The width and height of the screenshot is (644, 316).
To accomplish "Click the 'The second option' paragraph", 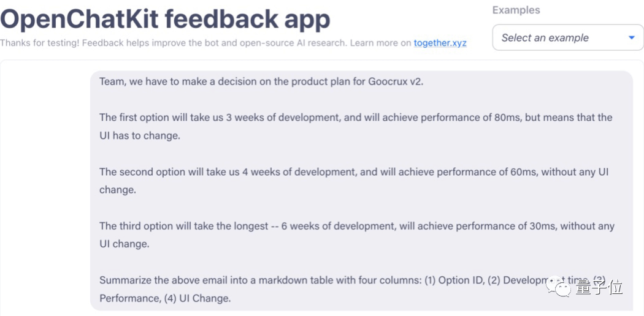I will pos(354,172).
